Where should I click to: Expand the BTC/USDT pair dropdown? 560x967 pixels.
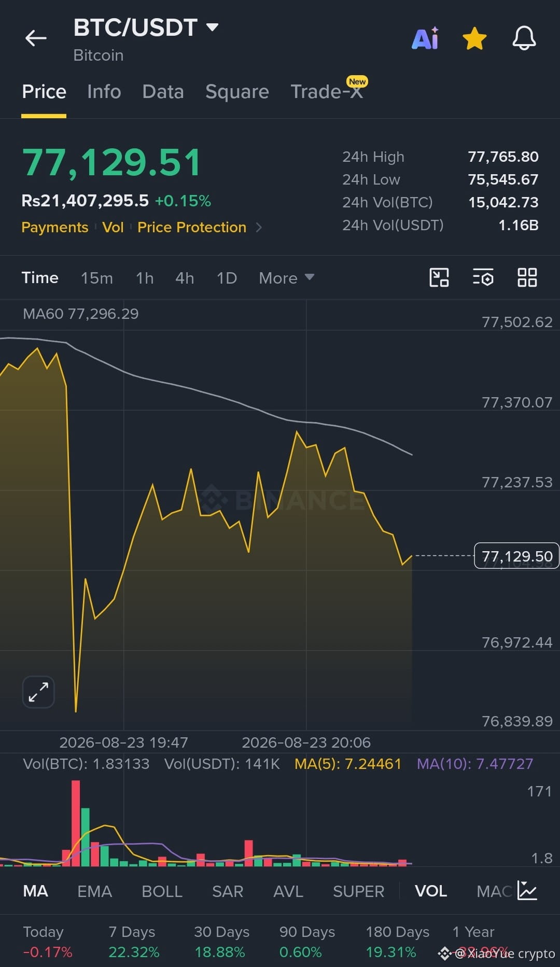click(212, 27)
